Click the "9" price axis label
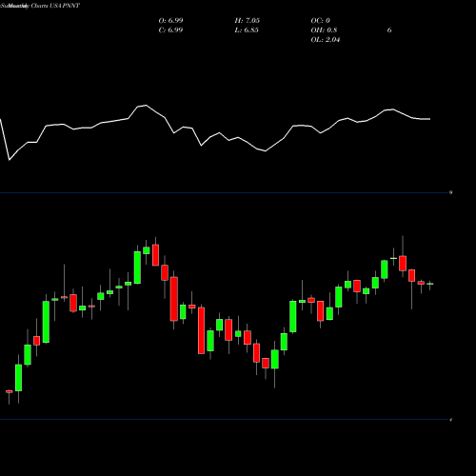 tap(451, 192)
